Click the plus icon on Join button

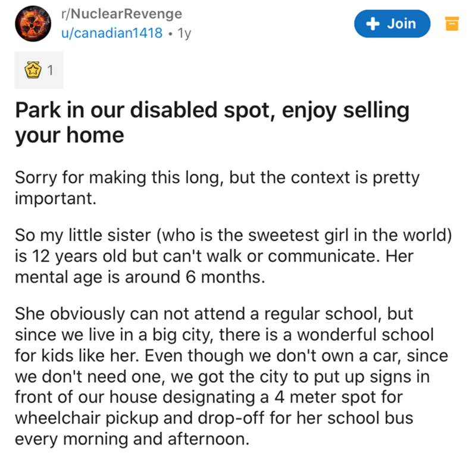coord(373,24)
